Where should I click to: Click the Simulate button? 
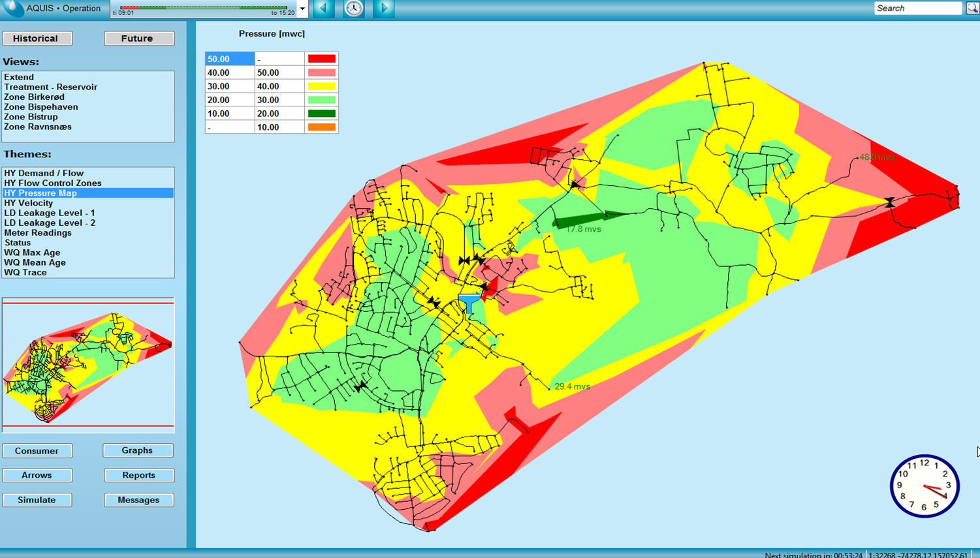click(37, 500)
